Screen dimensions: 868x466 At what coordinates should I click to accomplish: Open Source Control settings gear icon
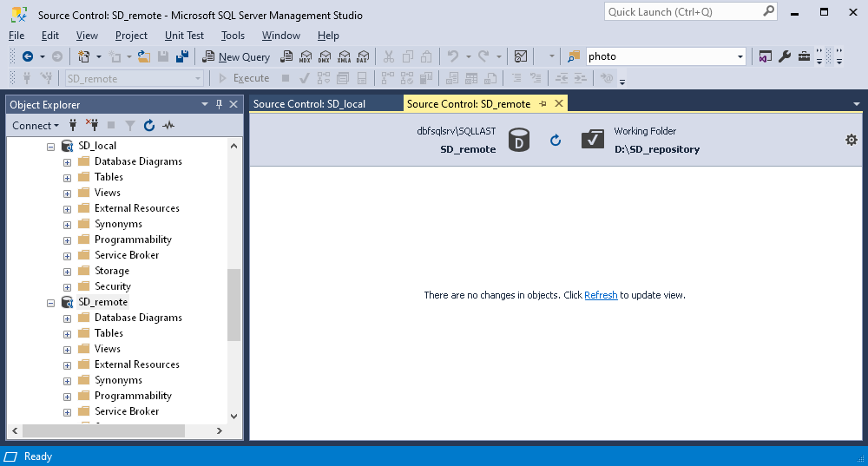click(x=852, y=140)
